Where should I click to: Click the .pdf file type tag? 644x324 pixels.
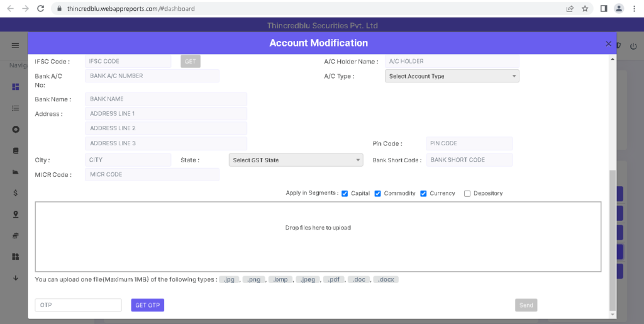333,280
